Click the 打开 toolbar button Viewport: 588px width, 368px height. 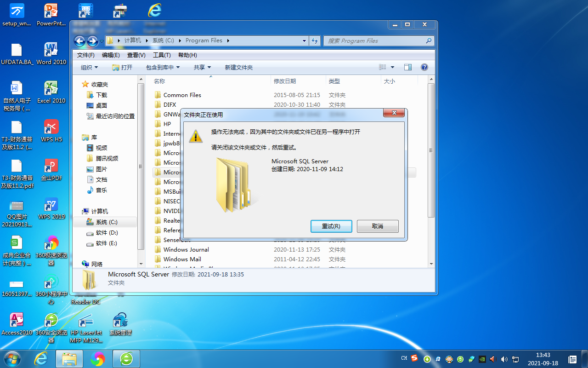click(x=122, y=67)
